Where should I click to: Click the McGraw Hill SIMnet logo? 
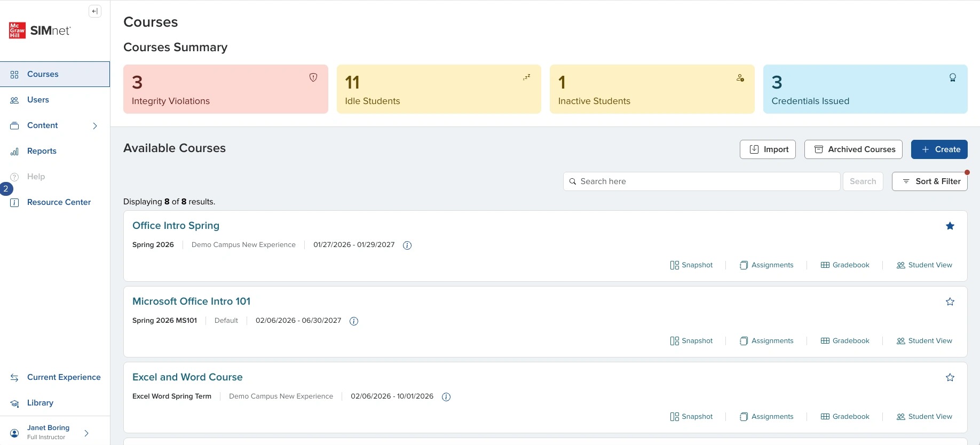coord(40,30)
